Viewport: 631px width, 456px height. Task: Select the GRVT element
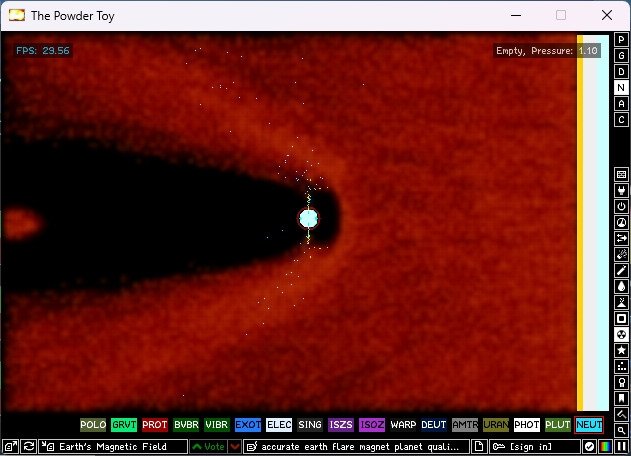[124, 425]
